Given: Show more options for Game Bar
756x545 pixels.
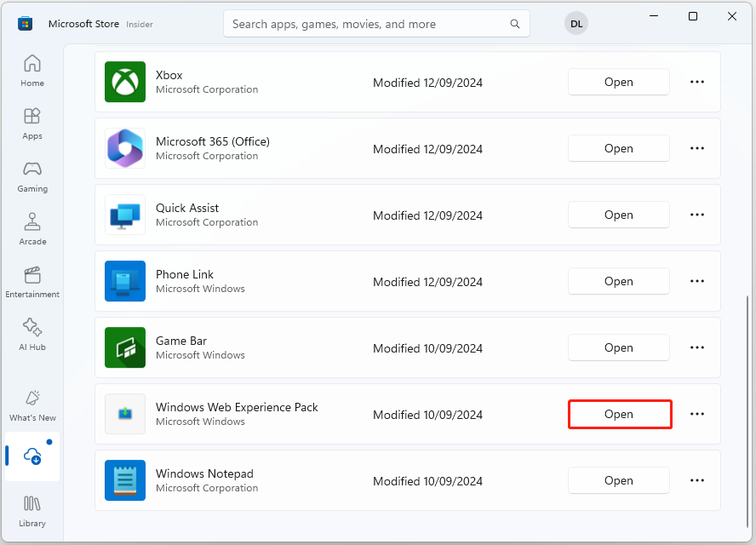Looking at the screenshot, I should click(x=697, y=347).
